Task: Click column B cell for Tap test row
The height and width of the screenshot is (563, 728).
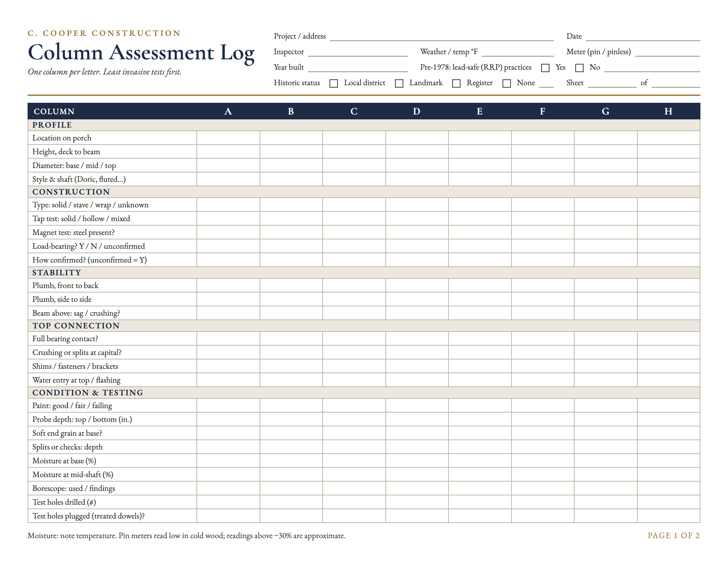Action: (x=291, y=218)
